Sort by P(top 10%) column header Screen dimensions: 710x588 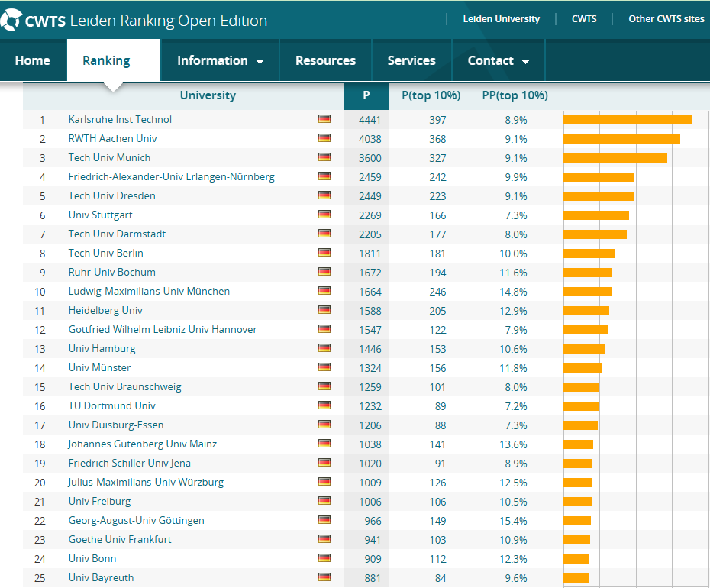pyautogui.click(x=431, y=95)
